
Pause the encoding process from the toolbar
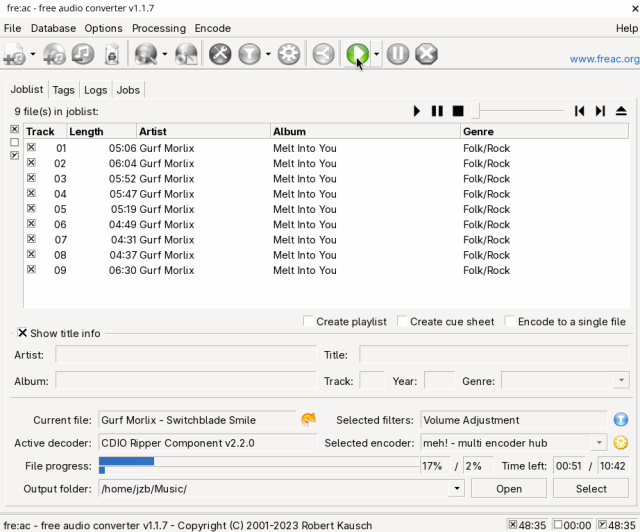[398, 55]
